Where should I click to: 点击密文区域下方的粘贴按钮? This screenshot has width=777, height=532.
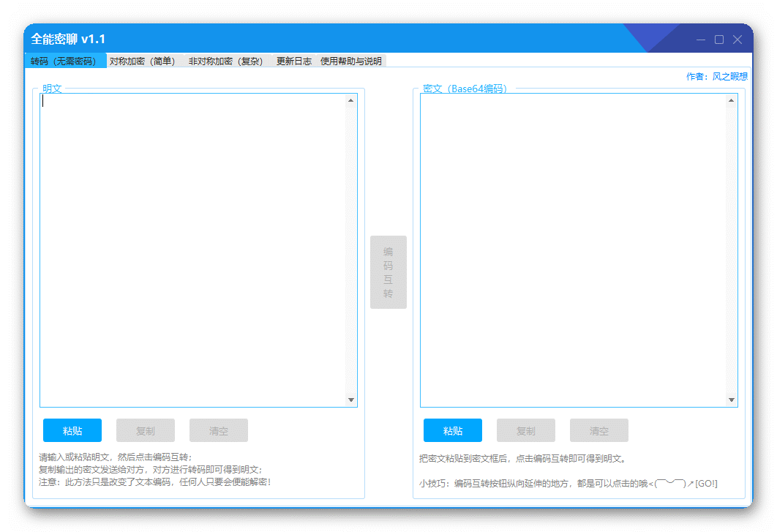click(452, 430)
